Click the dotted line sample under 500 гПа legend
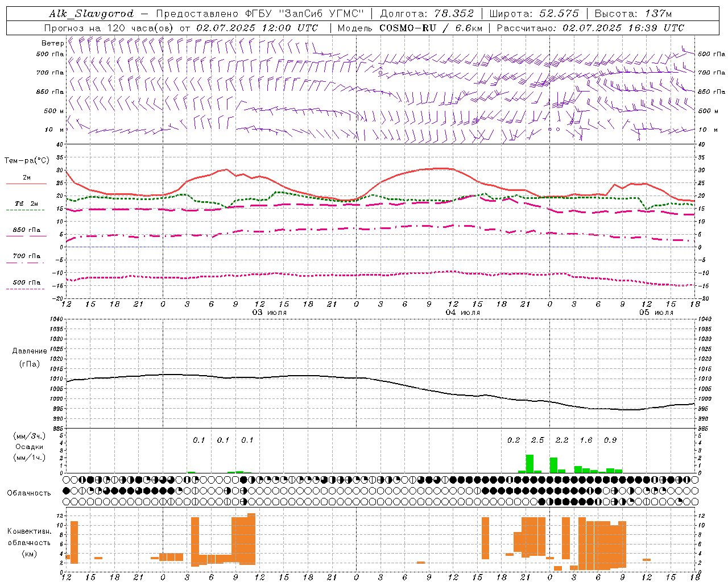 tap(25, 289)
